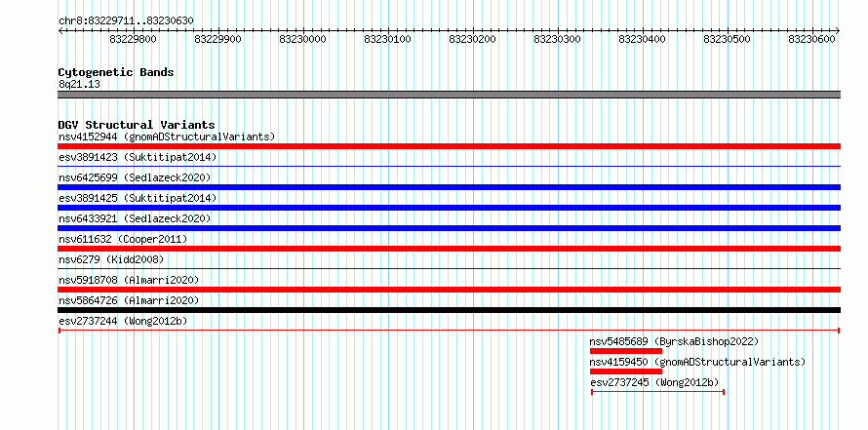
Task: Select the red bar for nsv4152944
Action: [449, 146]
